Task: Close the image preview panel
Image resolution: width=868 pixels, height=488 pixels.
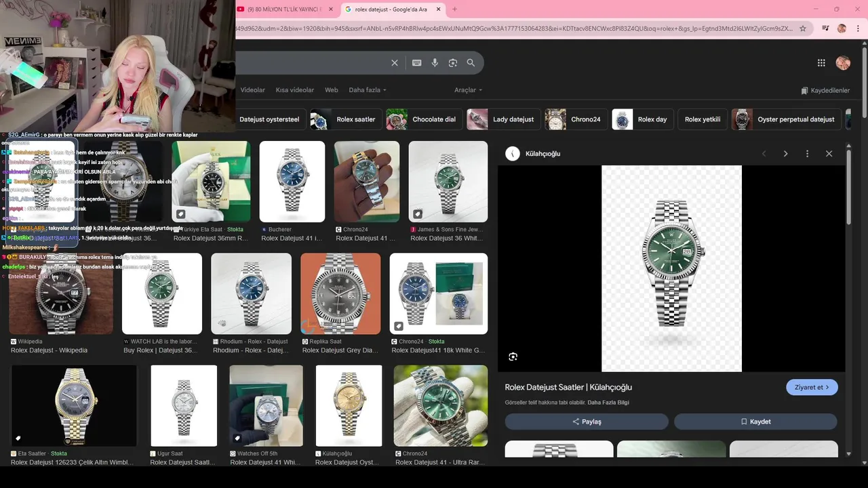Action: click(829, 154)
